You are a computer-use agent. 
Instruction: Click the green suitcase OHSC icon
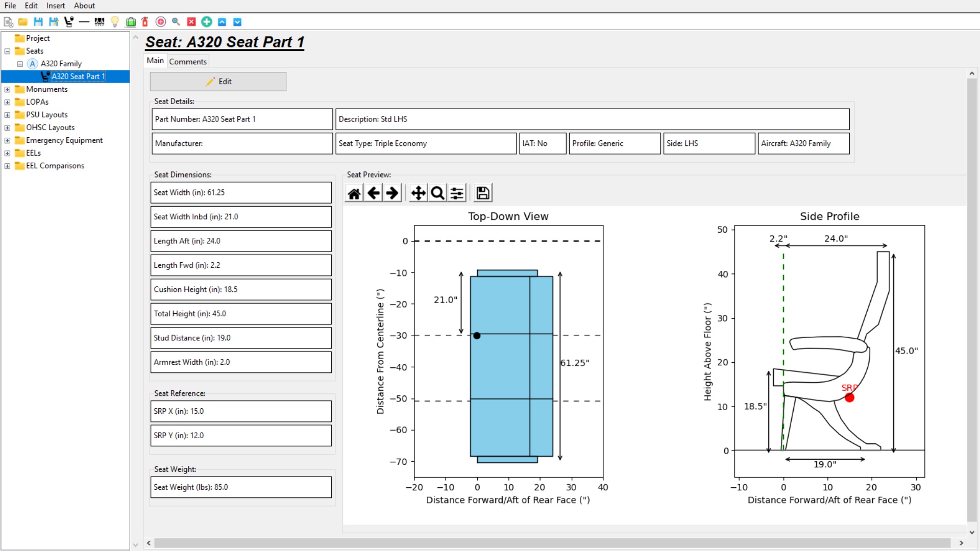[131, 22]
